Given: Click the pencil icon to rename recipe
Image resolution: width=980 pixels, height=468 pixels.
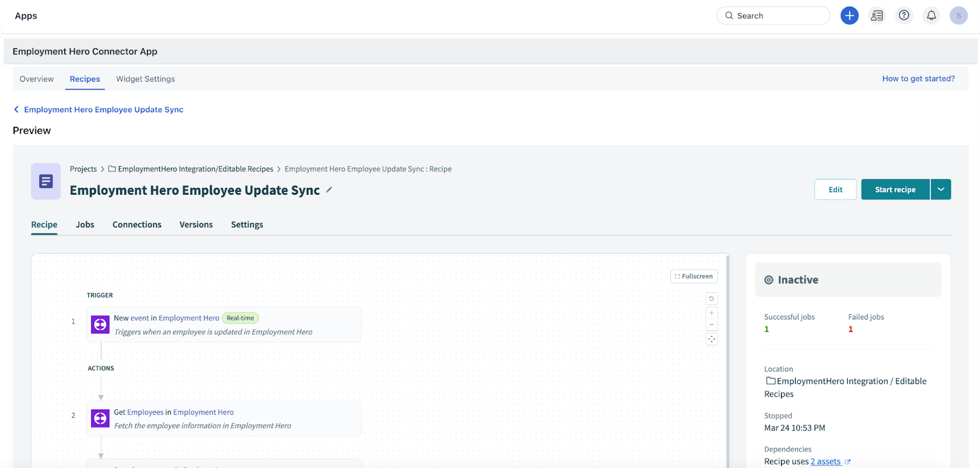Looking at the screenshot, I should [x=329, y=190].
